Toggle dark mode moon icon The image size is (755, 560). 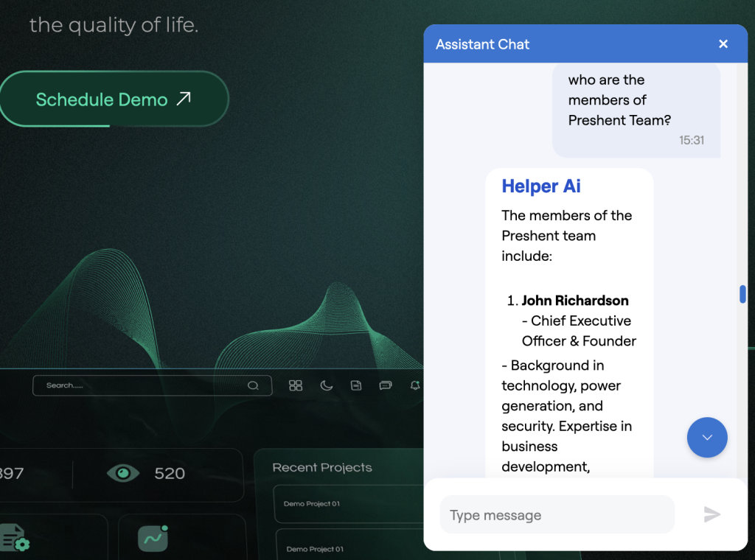tap(327, 385)
